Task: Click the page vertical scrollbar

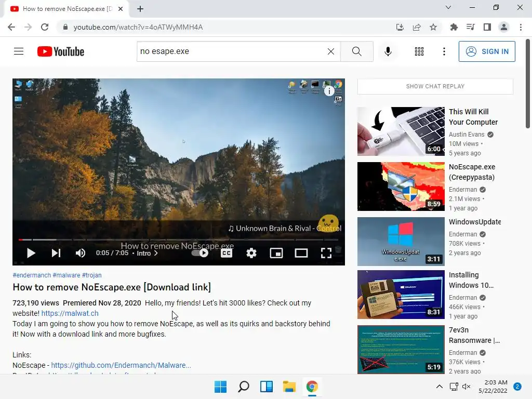Action: point(528,84)
